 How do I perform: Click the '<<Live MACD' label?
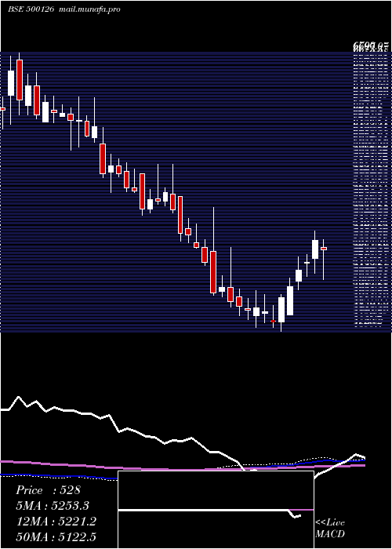tap(330, 529)
